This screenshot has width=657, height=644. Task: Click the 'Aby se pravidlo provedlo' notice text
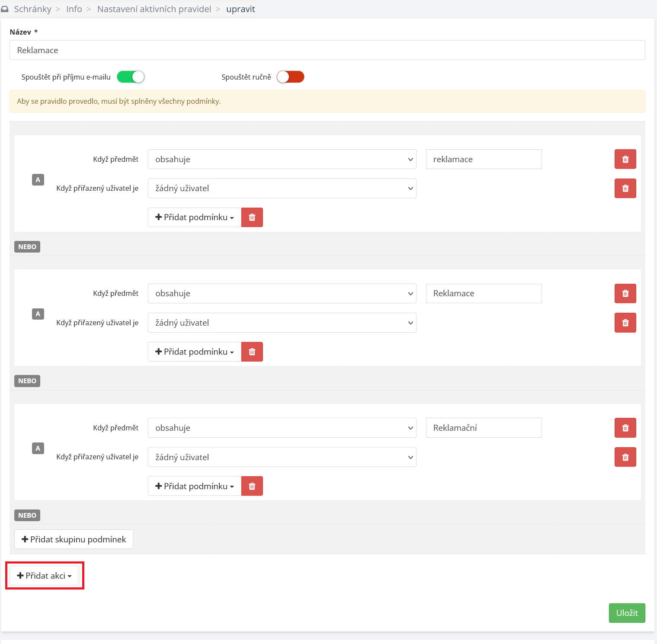click(119, 101)
